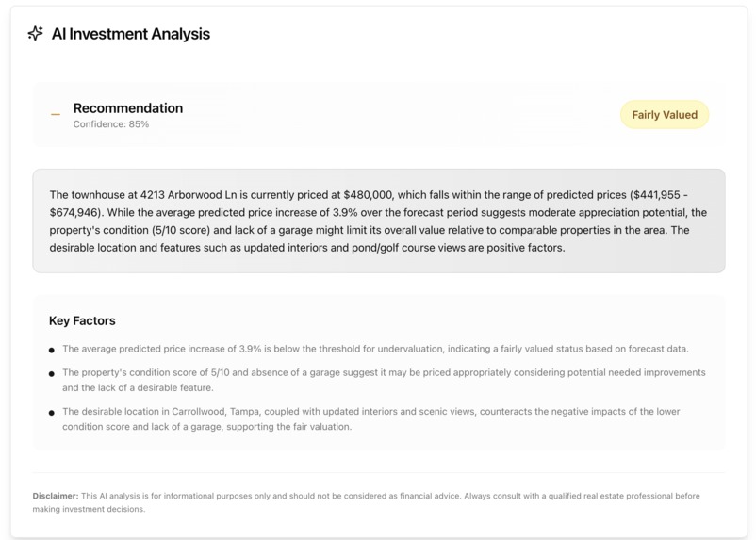The height and width of the screenshot is (540, 756).
Task: Click the summary paragraph about 4213 Arborwood Ln
Action: tap(379, 221)
